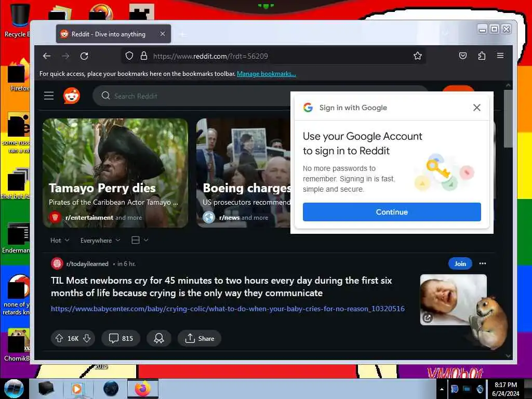
Task: Open the r/todayilearned subreddit avatar
Action: tap(57, 263)
